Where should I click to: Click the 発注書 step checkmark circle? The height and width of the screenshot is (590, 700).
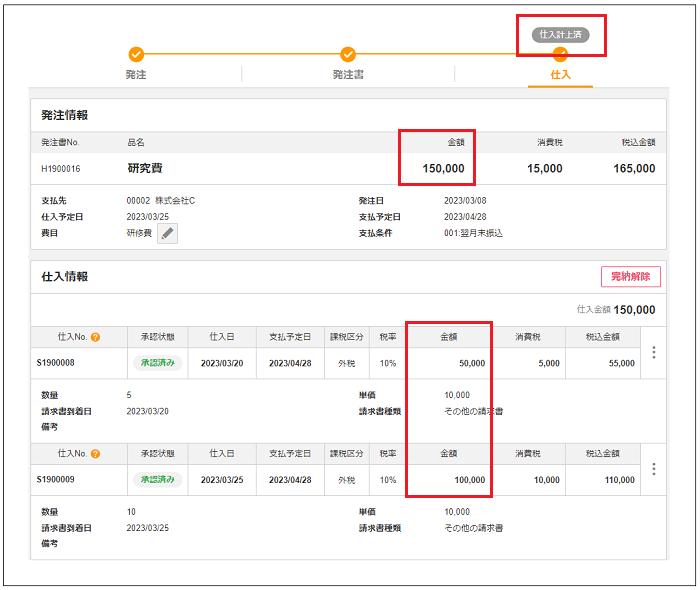tap(348, 55)
